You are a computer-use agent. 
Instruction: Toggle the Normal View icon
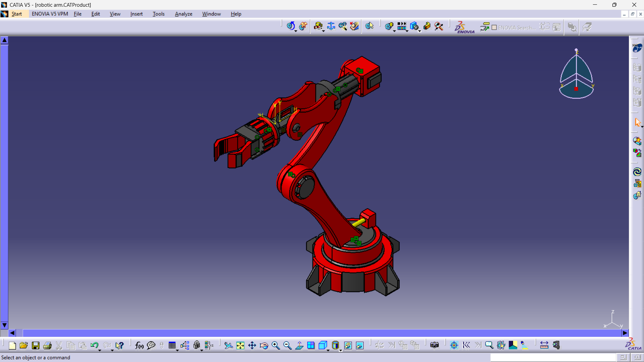pos(299,345)
